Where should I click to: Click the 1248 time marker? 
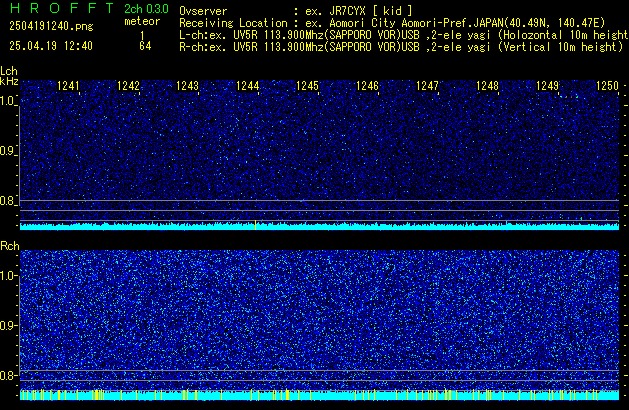point(487,86)
